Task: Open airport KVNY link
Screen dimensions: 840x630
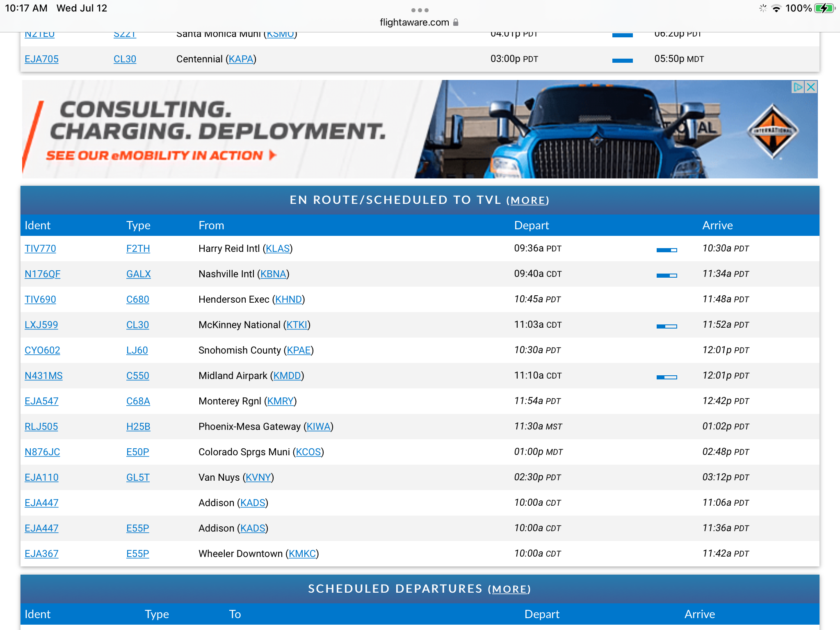Action: [258, 477]
